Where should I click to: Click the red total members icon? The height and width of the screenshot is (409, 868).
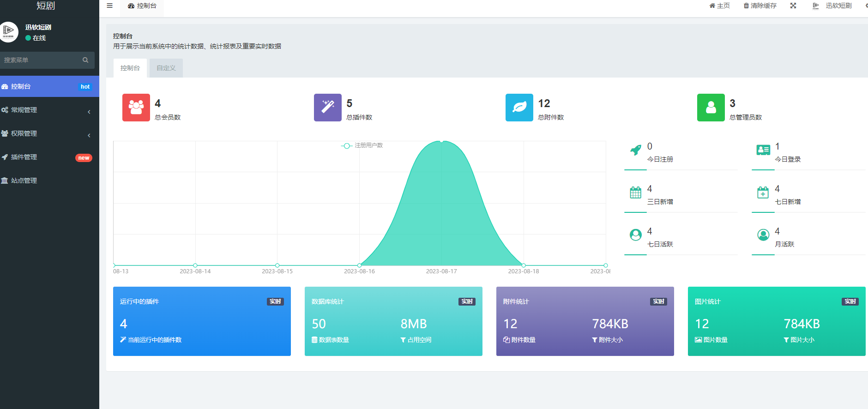pos(136,108)
